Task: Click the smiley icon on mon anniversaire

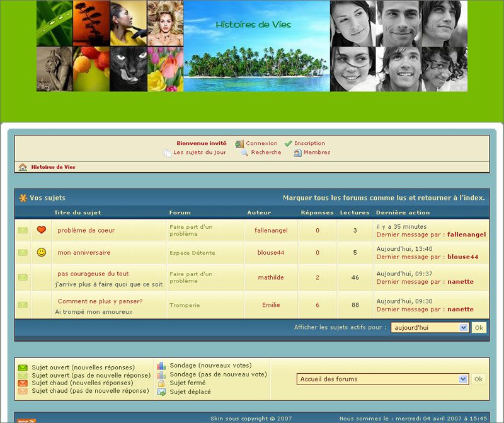Action: pos(42,252)
